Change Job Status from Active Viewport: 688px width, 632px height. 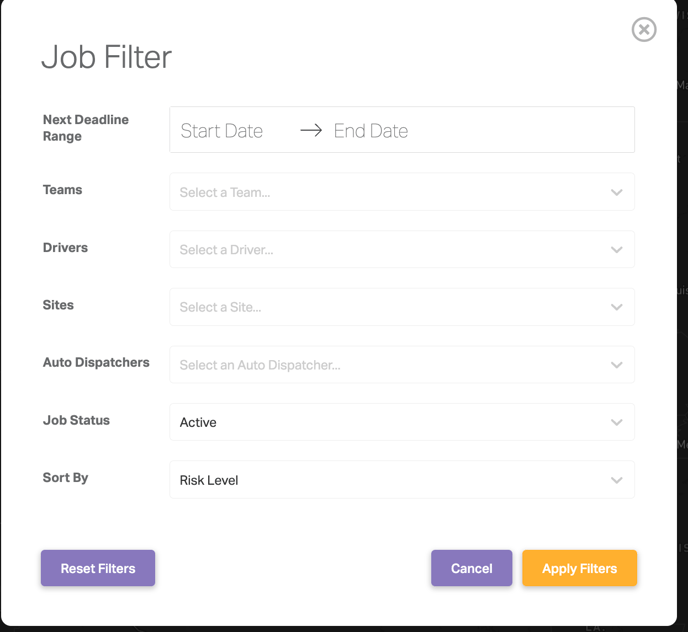(x=402, y=422)
